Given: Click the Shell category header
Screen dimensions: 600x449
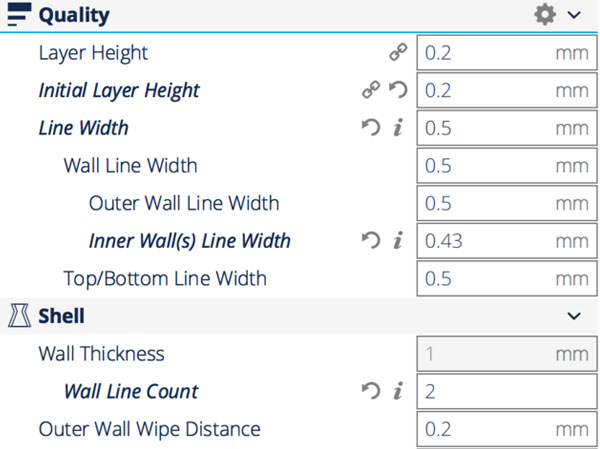Looking at the screenshot, I should point(62,316).
